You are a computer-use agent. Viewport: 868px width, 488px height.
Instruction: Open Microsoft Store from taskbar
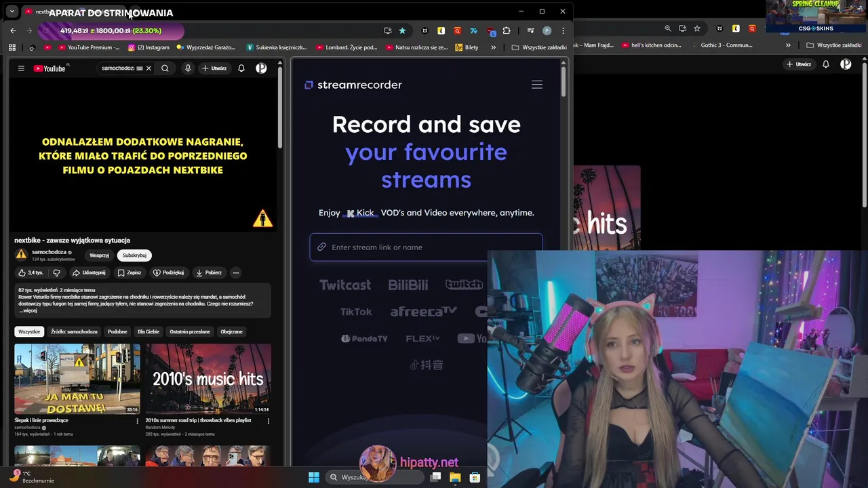click(475, 477)
